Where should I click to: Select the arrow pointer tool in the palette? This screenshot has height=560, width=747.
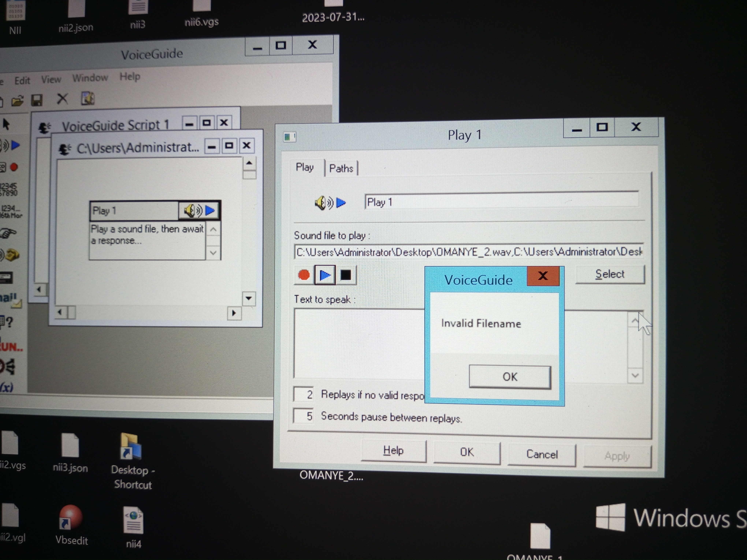pos(6,124)
